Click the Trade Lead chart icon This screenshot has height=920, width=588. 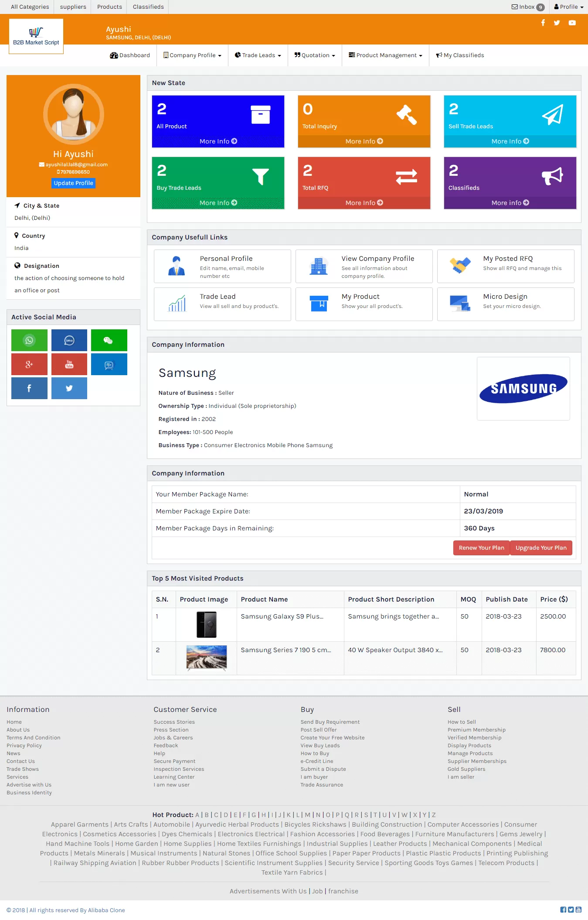tap(177, 303)
